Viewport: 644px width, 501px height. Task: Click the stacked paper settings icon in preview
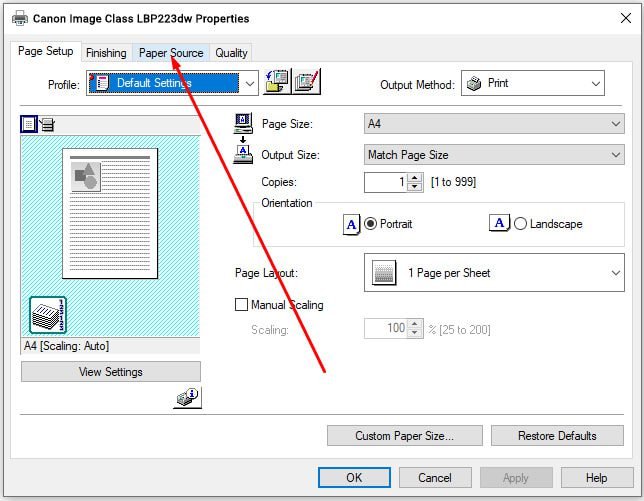tap(47, 315)
